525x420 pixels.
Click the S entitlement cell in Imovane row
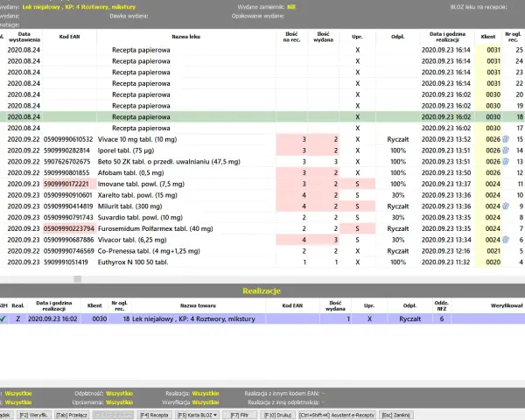click(357, 184)
